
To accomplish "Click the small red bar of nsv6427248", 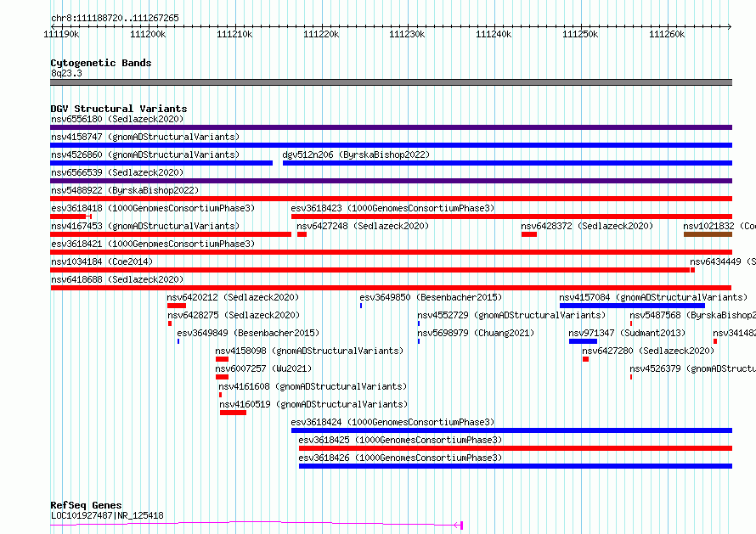I will tap(302, 234).
